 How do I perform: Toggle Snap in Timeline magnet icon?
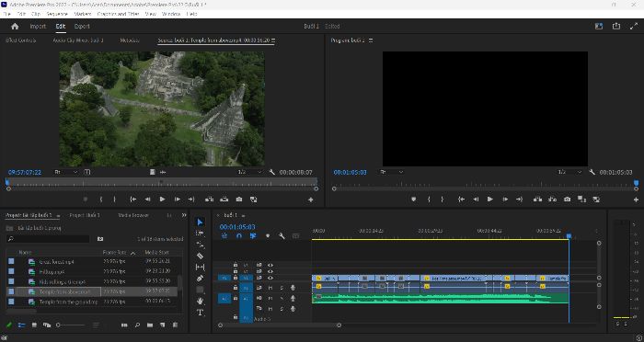[x=239, y=235]
